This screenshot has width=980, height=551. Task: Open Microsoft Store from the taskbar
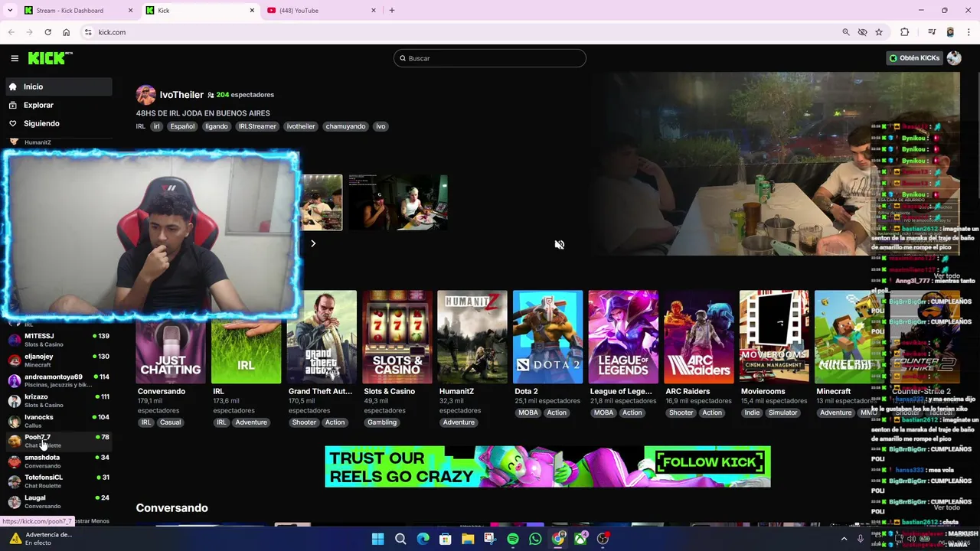coord(445,539)
